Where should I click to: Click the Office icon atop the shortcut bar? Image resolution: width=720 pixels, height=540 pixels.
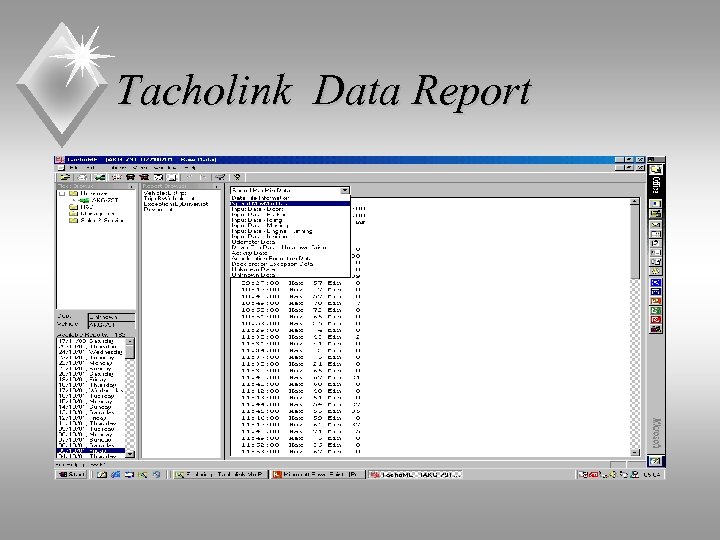click(656, 169)
